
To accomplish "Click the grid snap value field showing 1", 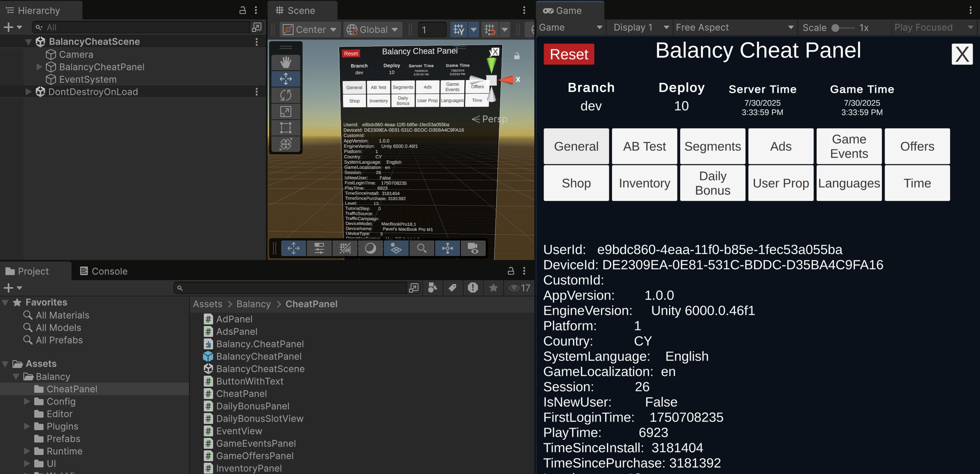I will [432, 30].
